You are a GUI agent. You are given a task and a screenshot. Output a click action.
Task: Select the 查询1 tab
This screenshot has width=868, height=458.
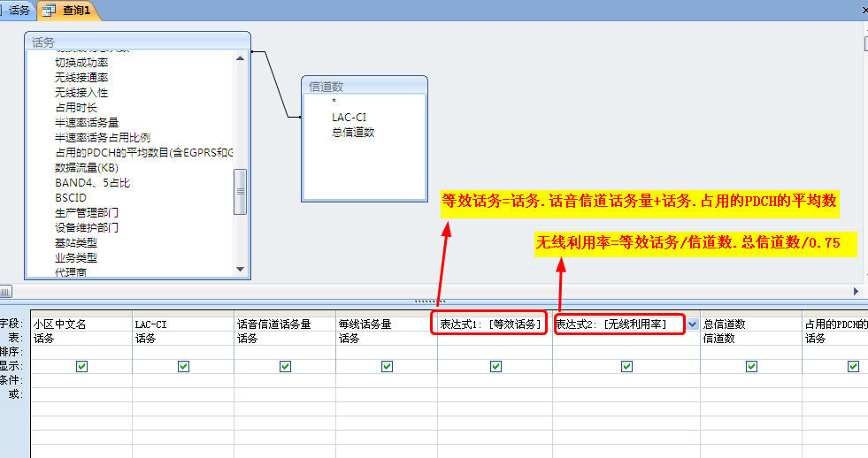[x=73, y=11]
